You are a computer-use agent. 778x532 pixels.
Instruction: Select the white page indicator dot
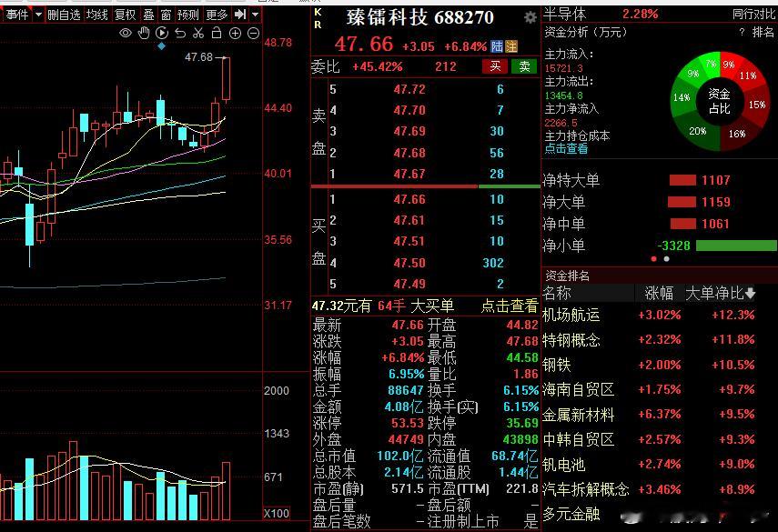click(x=666, y=259)
